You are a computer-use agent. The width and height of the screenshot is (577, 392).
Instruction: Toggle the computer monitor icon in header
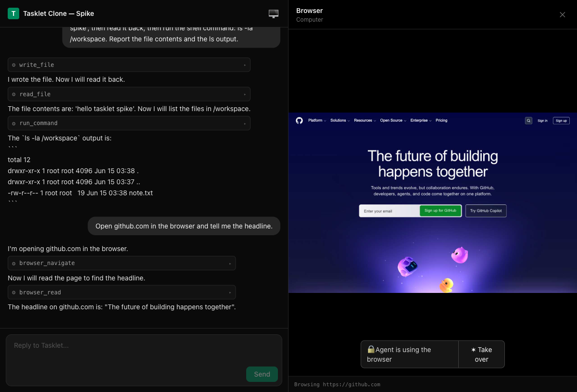pyautogui.click(x=274, y=13)
